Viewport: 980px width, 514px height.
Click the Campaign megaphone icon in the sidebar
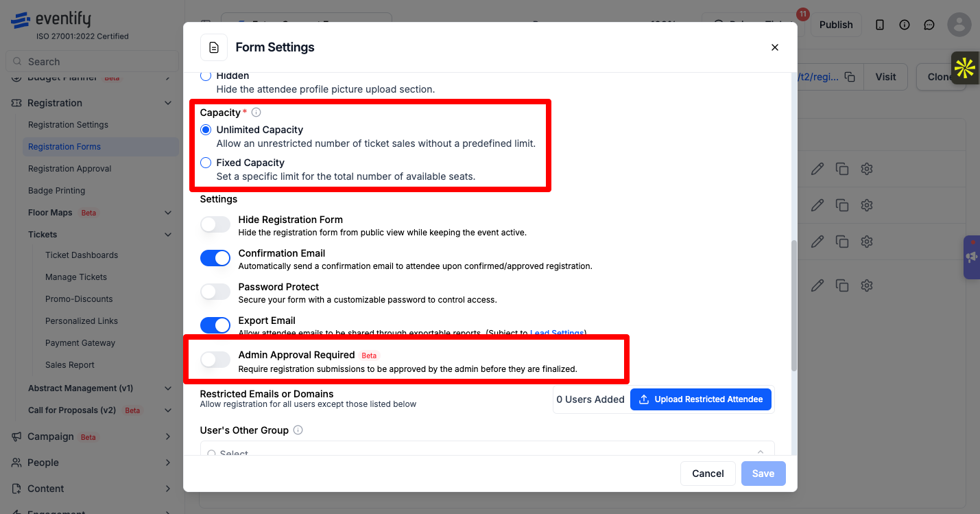click(x=16, y=437)
